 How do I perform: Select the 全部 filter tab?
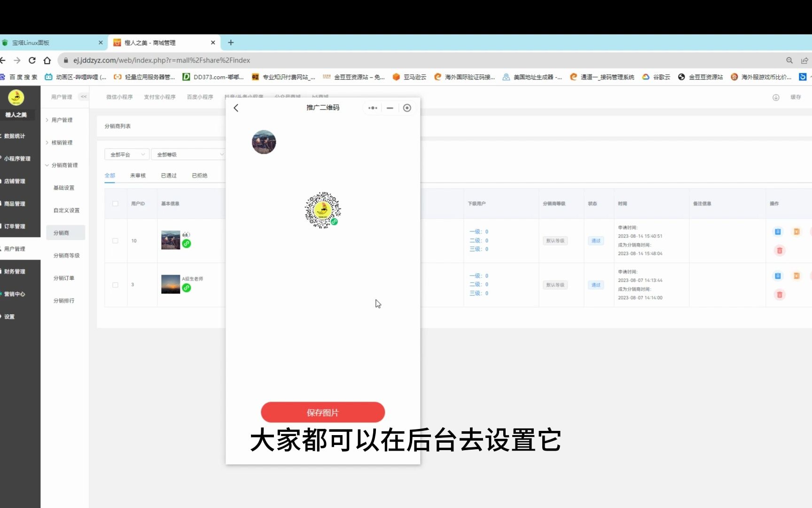click(109, 175)
